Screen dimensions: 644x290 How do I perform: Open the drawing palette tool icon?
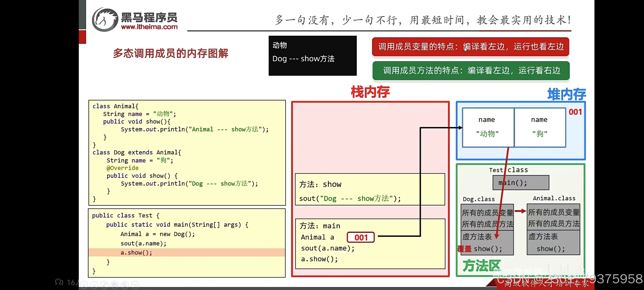pyautogui.click(x=115, y=285)
